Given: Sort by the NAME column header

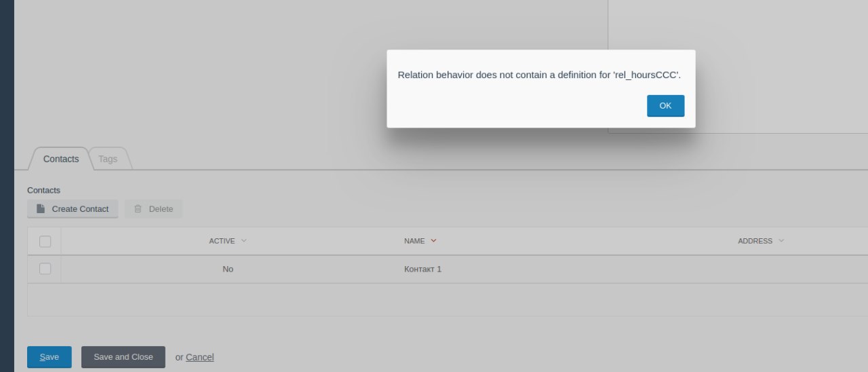Looking at the screenshot, I should coord(420,241).
